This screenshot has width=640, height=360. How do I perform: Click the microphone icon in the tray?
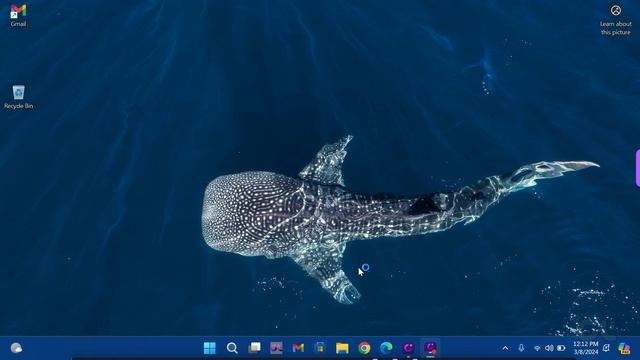(521, 348)
